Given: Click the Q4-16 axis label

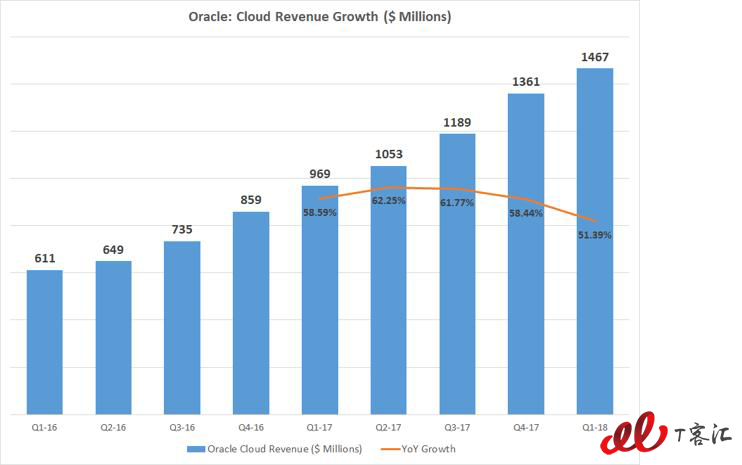Looking at the screenshot, I should click(x=251, y=428).
